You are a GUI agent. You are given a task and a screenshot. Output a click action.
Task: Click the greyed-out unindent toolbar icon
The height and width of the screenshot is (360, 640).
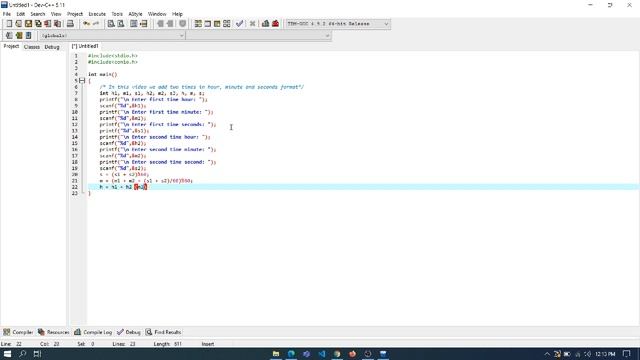click(x=170, y=24)
